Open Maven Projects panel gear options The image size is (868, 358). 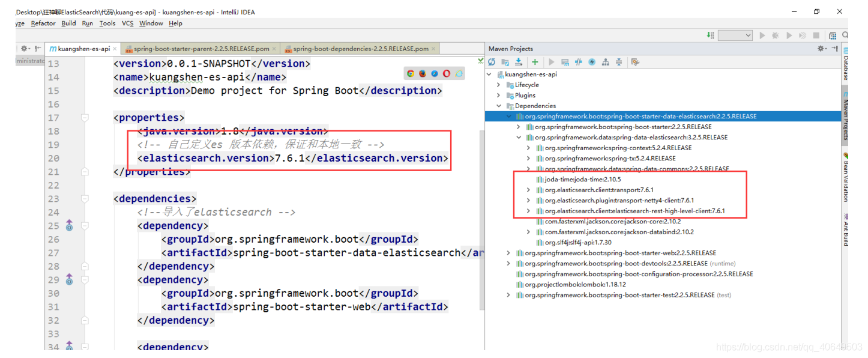[822, 49]
